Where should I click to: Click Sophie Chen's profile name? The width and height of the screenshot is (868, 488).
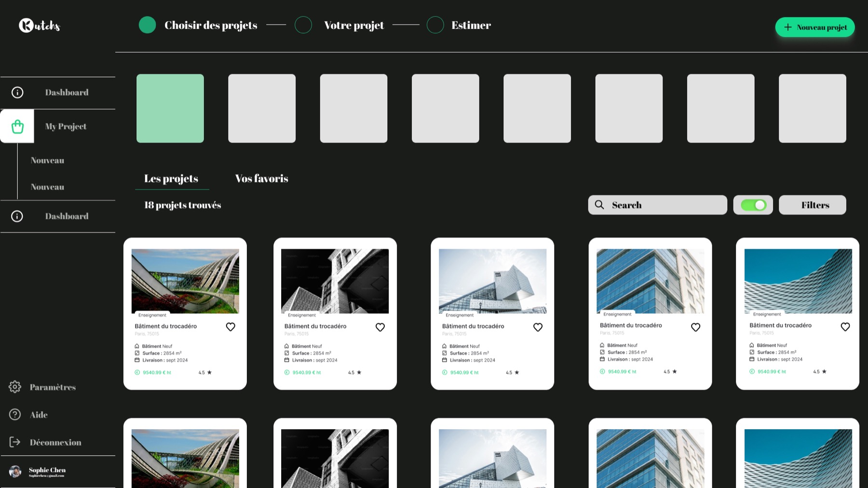click(x=47, y=470)
